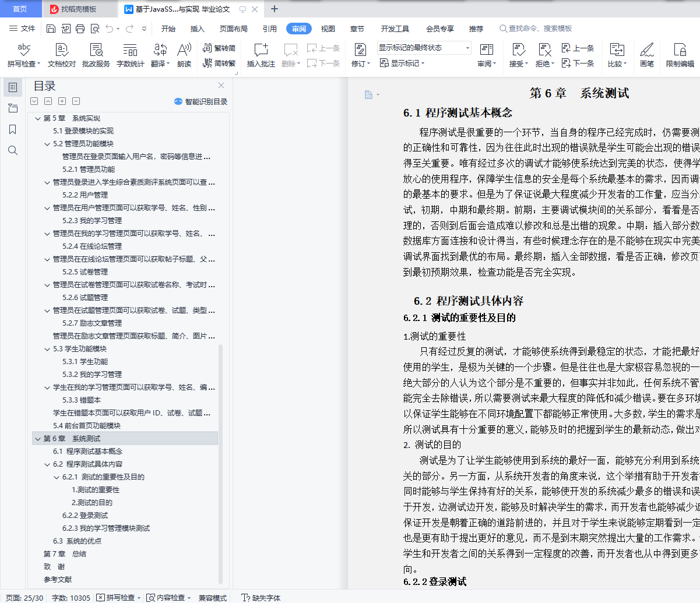This screenshot has height=603, width=700.
Task: Toggle 修订 track changes
Action: (x=361, y=55)
